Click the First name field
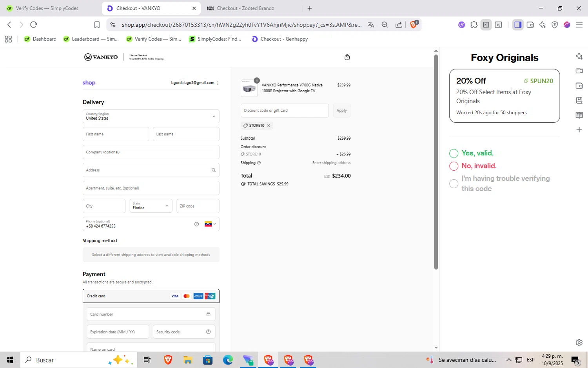 [116, 134]
